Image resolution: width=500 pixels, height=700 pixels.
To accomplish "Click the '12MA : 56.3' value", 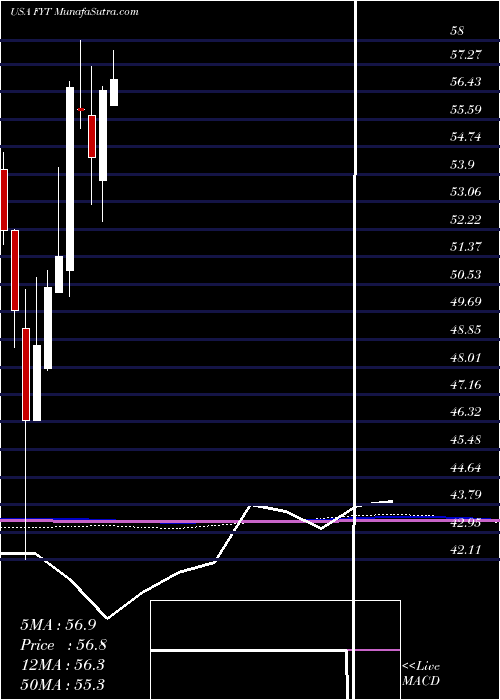I will [x=62, y=665].
